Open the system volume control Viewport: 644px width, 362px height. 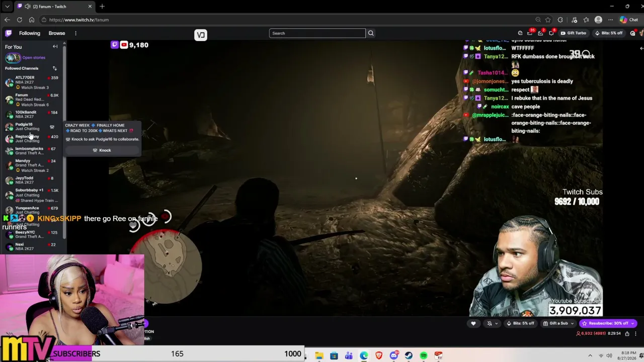(x=609, y=356)
